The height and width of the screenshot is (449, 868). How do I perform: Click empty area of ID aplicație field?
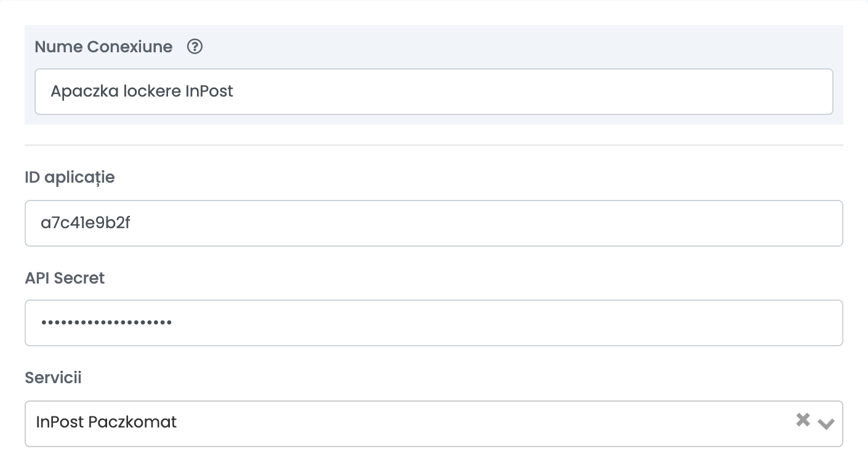pos(486,223)
